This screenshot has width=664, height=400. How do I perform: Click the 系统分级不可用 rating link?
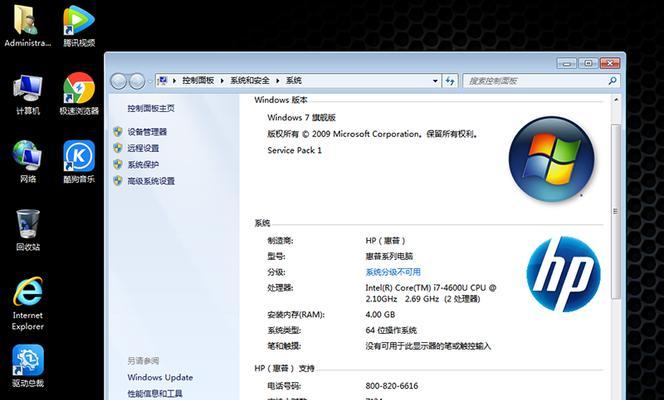click(x=393, y=272)
